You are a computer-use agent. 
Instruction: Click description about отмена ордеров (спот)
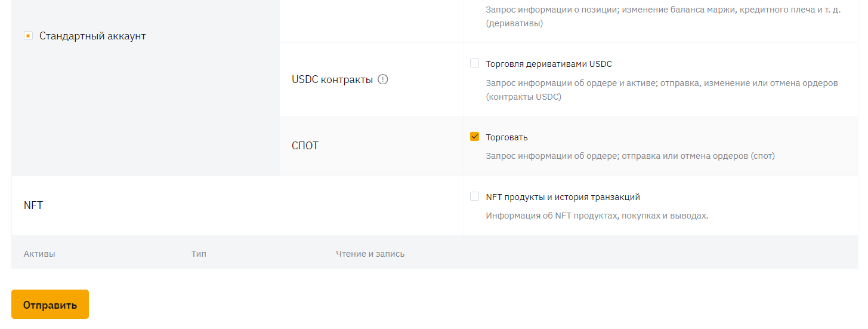pos(630,156)
